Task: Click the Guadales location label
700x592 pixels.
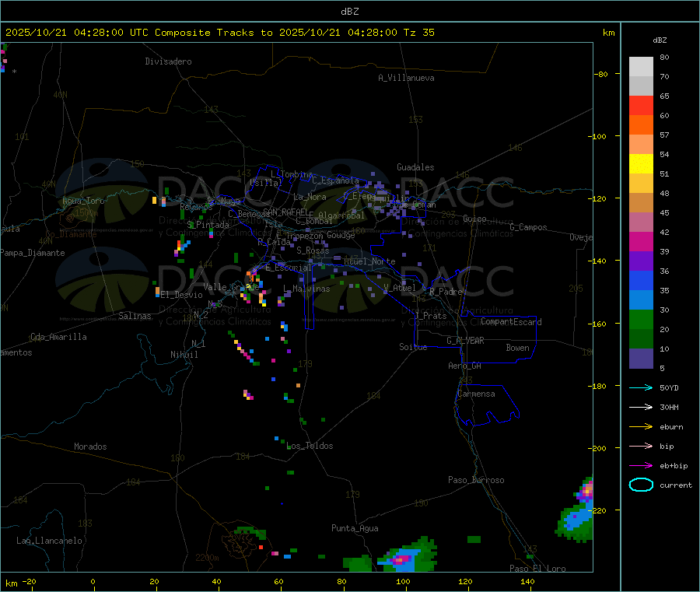Action: (x=415, y=167)
